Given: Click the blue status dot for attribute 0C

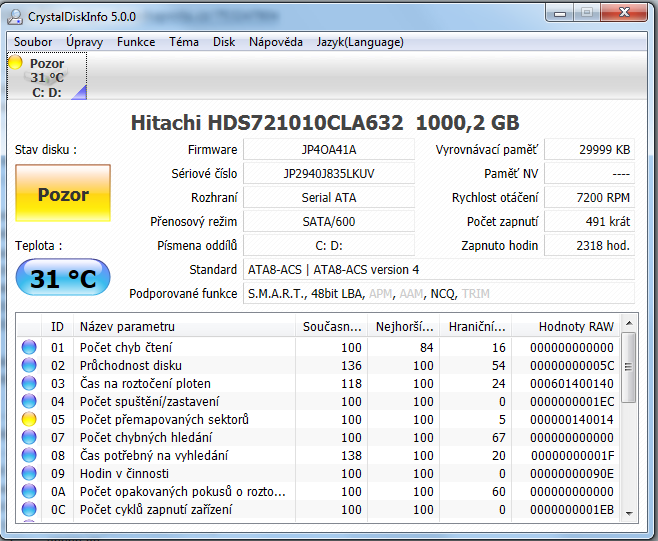Looking at the screenshot, I should coord(29,509).
